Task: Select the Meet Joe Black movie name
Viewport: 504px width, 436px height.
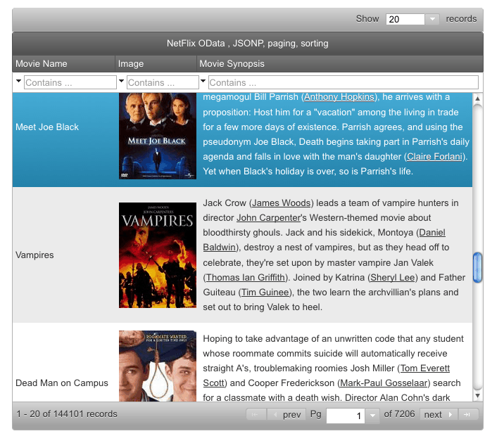Action: 47,127
